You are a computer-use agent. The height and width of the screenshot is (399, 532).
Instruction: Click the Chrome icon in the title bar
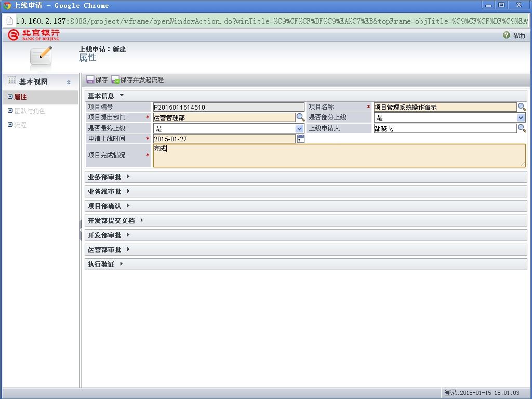(7, 5)
